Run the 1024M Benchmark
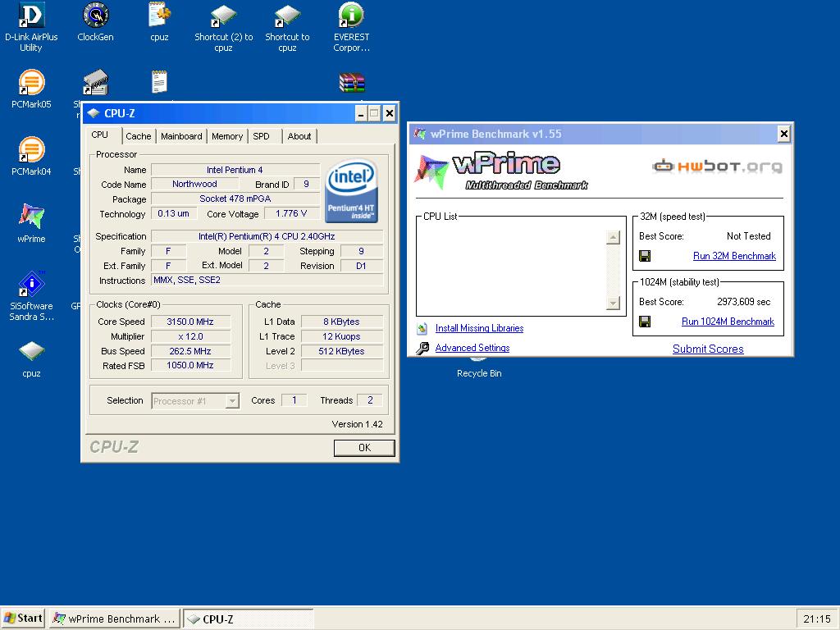The width and height of the screenshot is (840, 630). [x=728, y=322]
